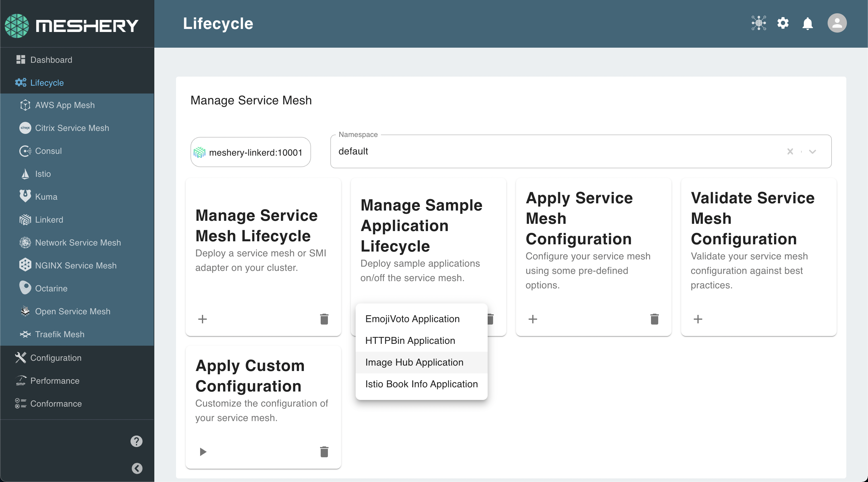Collapse sidebar with the chevron arrow
The image size is (868, 482).
click(x=137, y=468)
